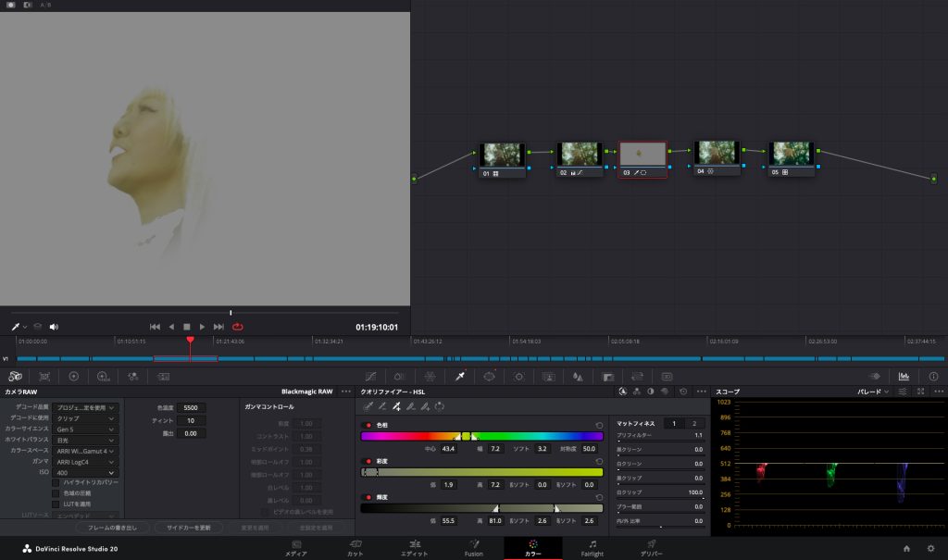Switch to the Fusion page tab
The height and width of the screenshot is (560, 948).
coord(473,548)
